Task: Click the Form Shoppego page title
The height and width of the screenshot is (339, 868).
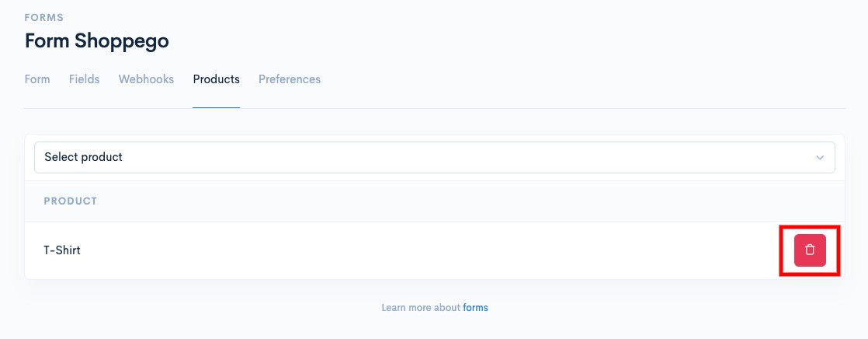Action: tap(97, 41)
